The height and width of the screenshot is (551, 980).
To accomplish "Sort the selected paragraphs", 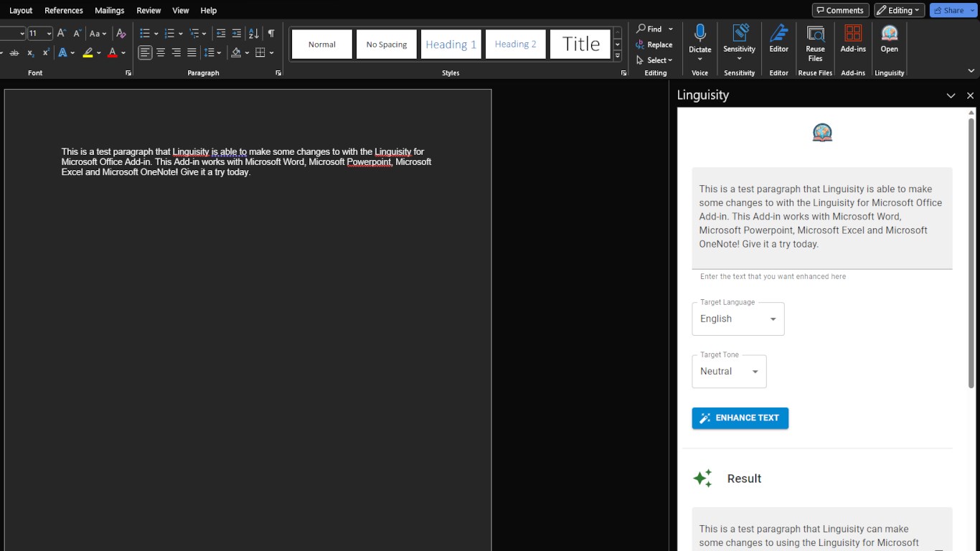I will [254, 33].
